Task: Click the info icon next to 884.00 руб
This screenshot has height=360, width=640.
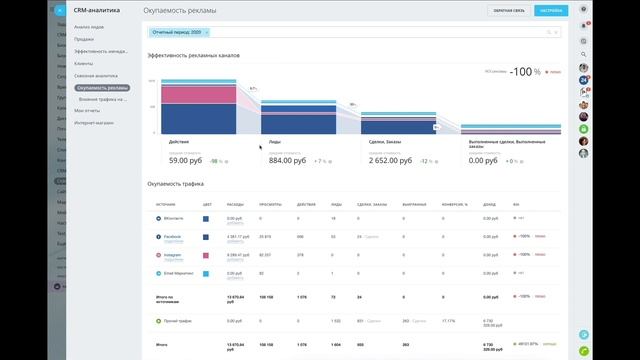Action: coord(330,162)
